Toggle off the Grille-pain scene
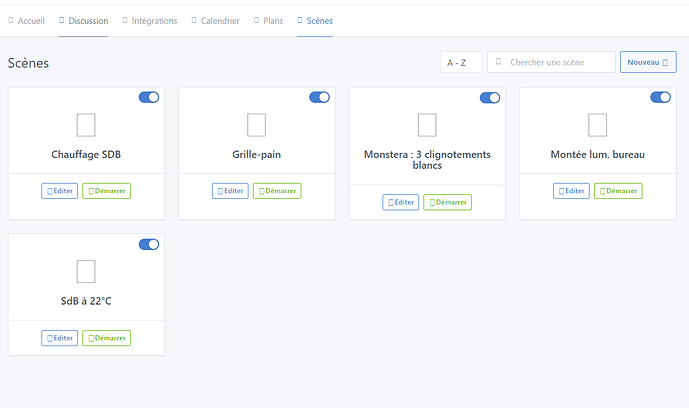This screenshot has width=689, height=408. 319,97
